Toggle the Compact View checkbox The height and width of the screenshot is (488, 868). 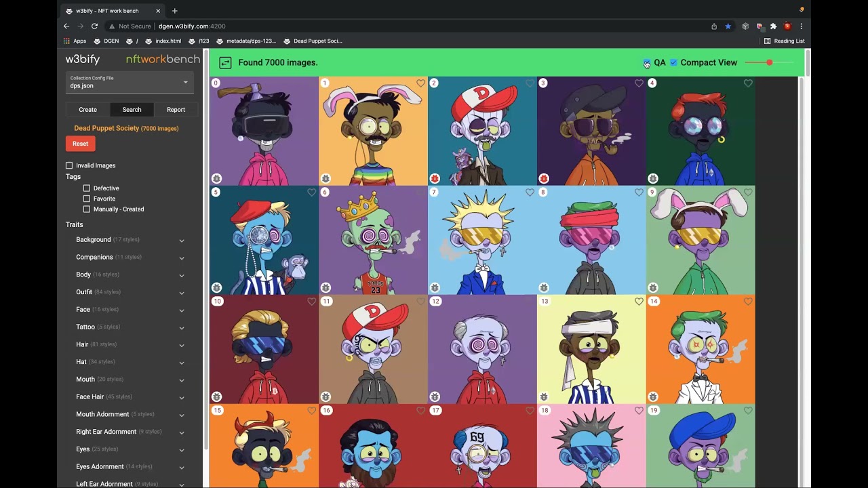(x=673, y=63)
